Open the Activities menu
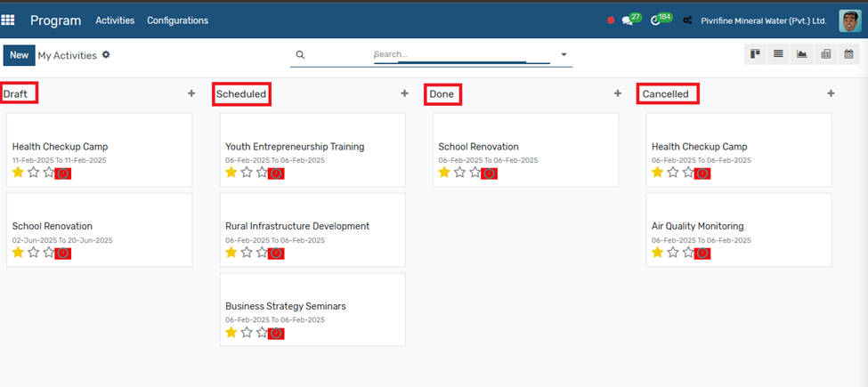This screenshot has width=868, height=387. click(115, 20)
